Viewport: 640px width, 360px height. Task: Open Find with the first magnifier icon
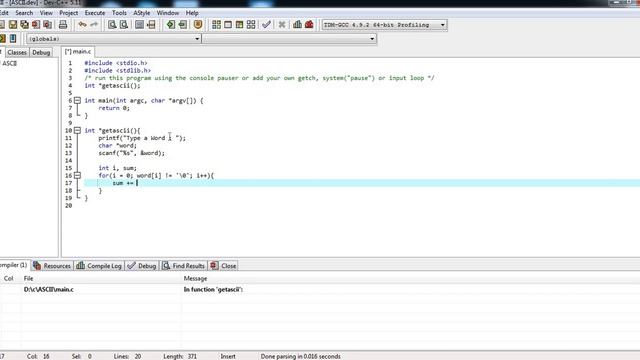coord(112,24)
